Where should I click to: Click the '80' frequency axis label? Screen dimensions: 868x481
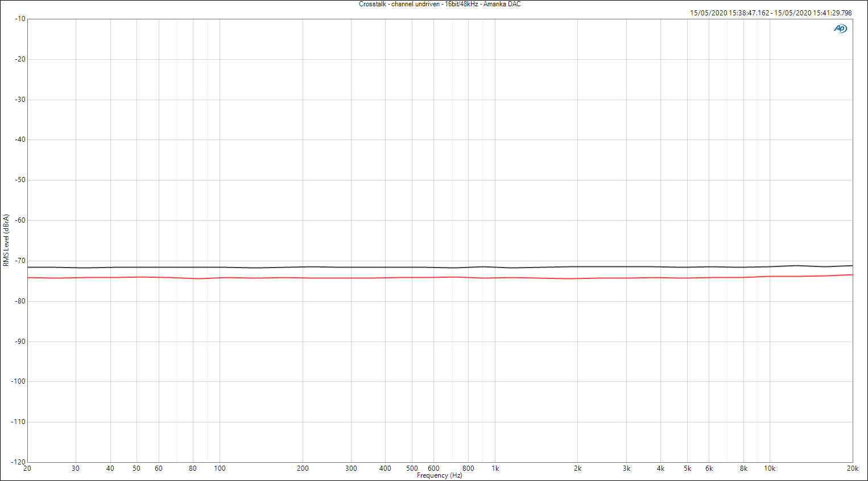tap(193, 468)
